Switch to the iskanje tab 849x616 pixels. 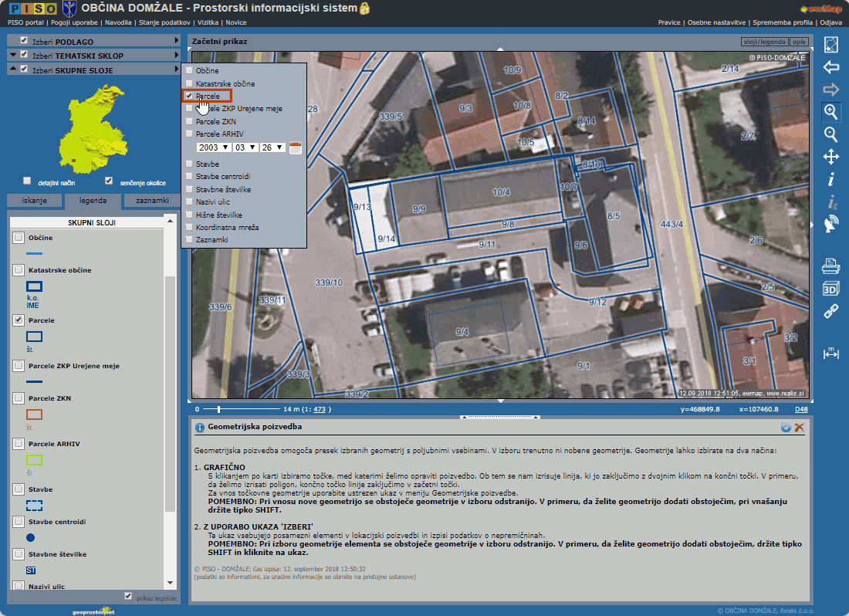pos(34,201)
